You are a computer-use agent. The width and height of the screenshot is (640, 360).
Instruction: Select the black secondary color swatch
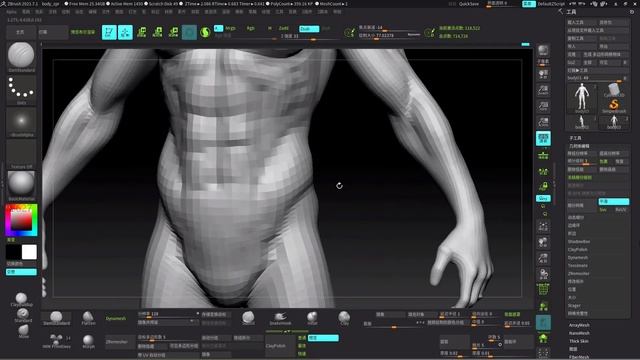(x=13, y=252)
